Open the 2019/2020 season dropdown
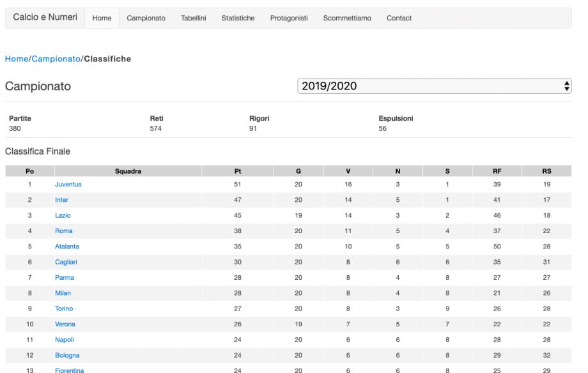Viewport: 588px width, 373px height. (x=434, y=86)
